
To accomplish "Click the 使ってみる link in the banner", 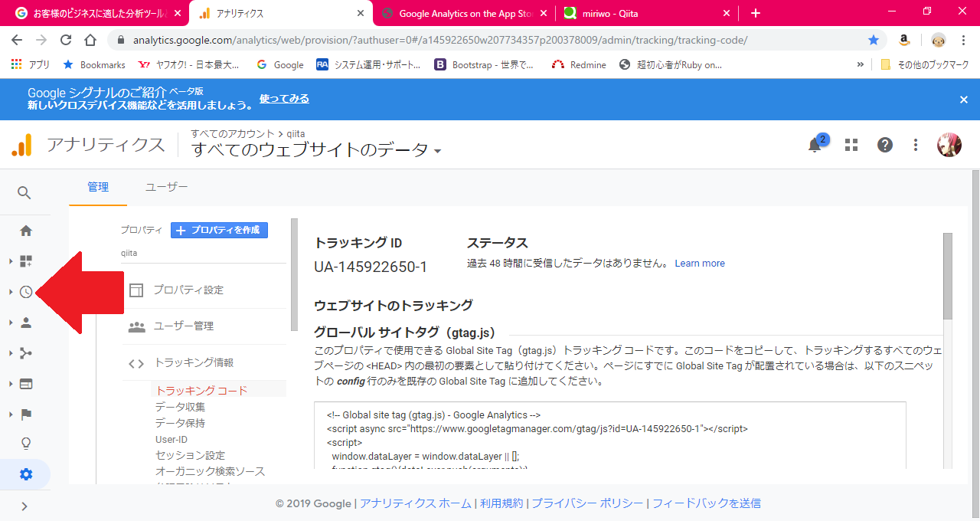I will click(284, 99).
